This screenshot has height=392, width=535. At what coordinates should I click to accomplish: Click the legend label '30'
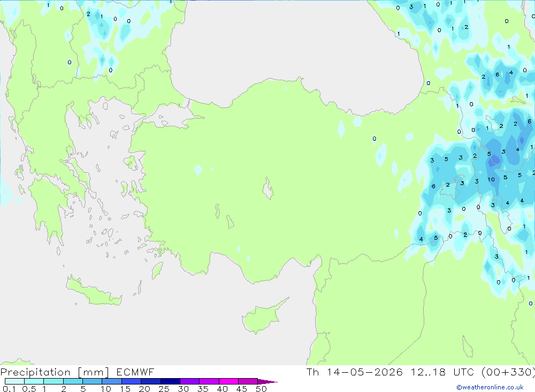coord(184,389)
